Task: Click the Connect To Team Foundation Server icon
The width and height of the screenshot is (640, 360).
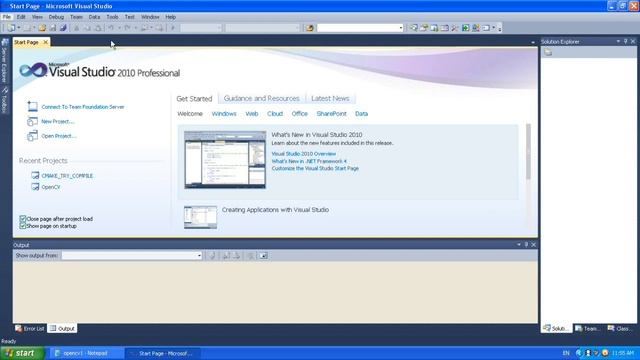Action: (x=32, y=107)
